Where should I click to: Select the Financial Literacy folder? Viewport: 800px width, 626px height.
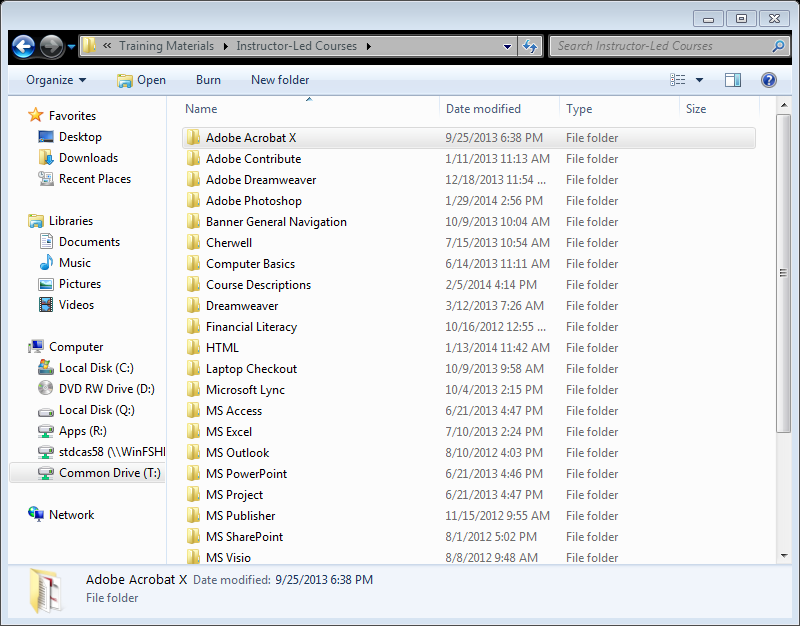pos(251,327)
